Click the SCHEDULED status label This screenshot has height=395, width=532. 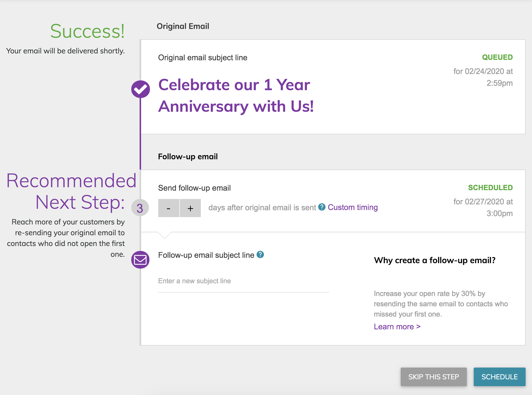[x=490, y=188]
